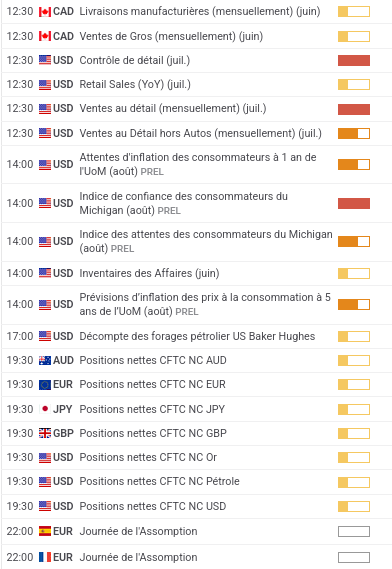Click the EU flag beside Positions nettes CFTC NC EUR
The height and width of the screenshot is (569, 392).
[x=45, y=384]
